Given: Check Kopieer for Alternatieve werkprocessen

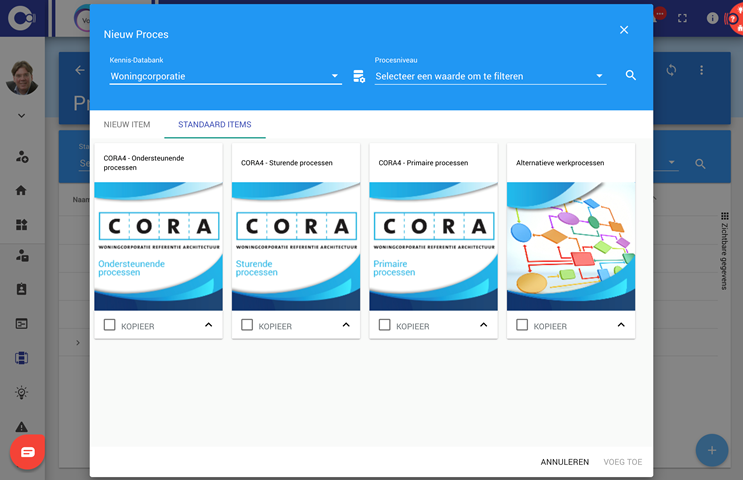Looking at the screenshot, I should point(522,325).
